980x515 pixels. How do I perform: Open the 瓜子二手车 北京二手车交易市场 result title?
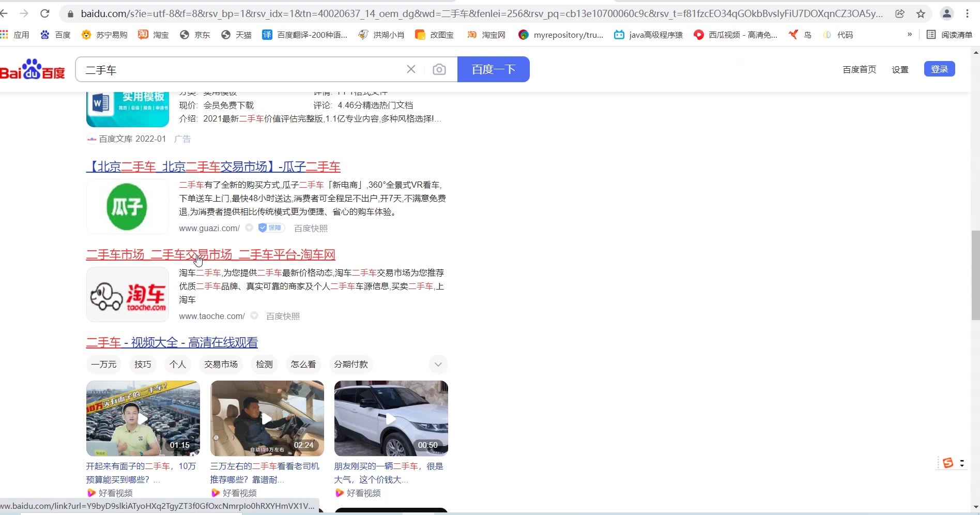(213, 167)
